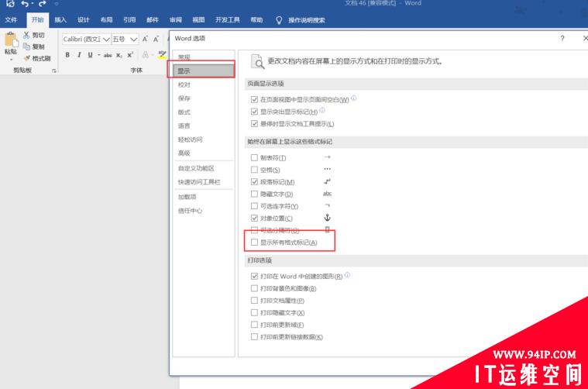The image size is (588, 389).
Task: Check 显示所有格式标记(A)
Action: (254, 243)
